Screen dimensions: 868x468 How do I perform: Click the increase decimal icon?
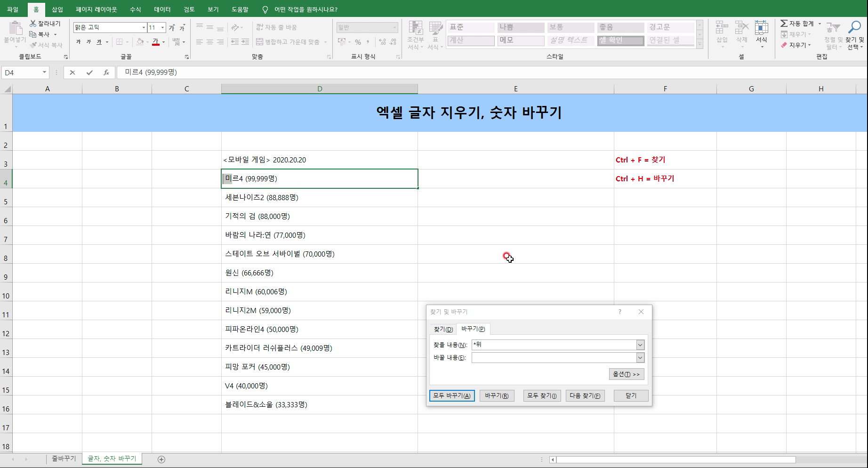(382, 42)
